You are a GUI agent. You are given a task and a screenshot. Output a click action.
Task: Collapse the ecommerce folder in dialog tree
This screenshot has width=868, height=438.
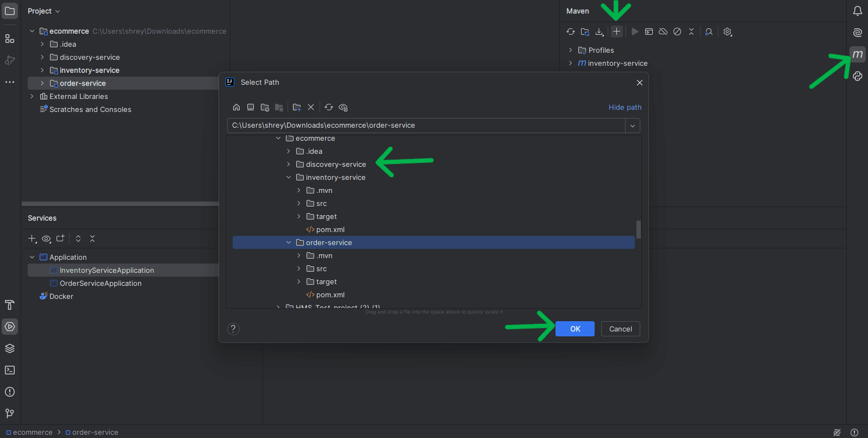(x=278, y=138)
